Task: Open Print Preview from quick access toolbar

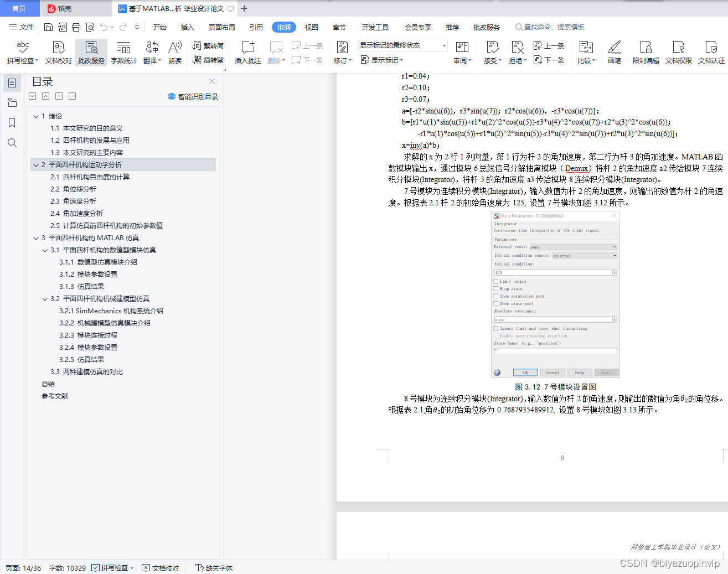Action: click(90, 27)
